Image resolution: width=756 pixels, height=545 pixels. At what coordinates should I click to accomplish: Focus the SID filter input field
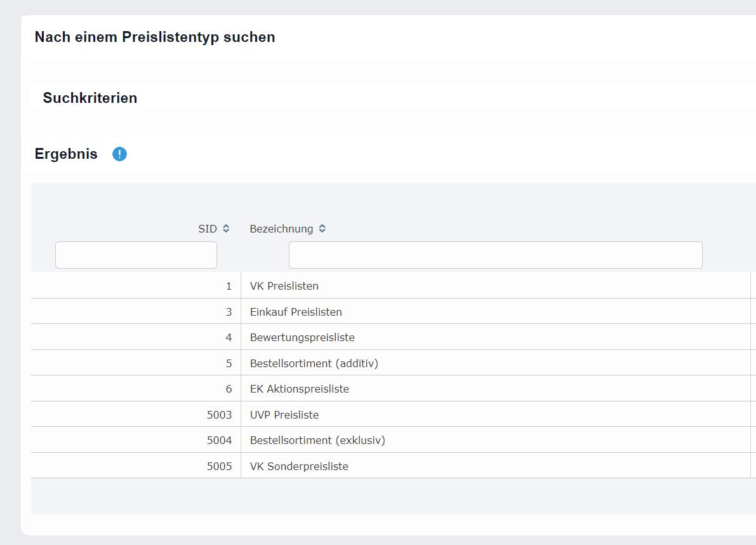(x=136, y=255)
